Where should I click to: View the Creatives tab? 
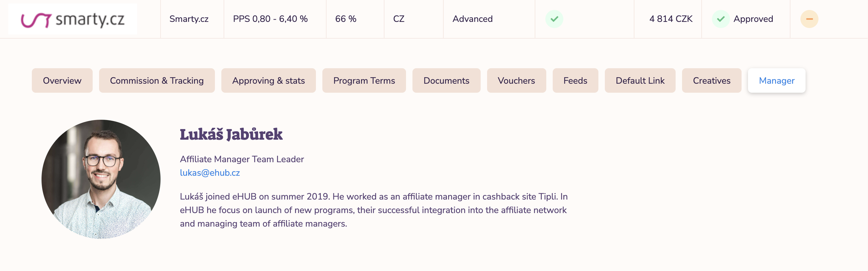[x=711, y=80]
